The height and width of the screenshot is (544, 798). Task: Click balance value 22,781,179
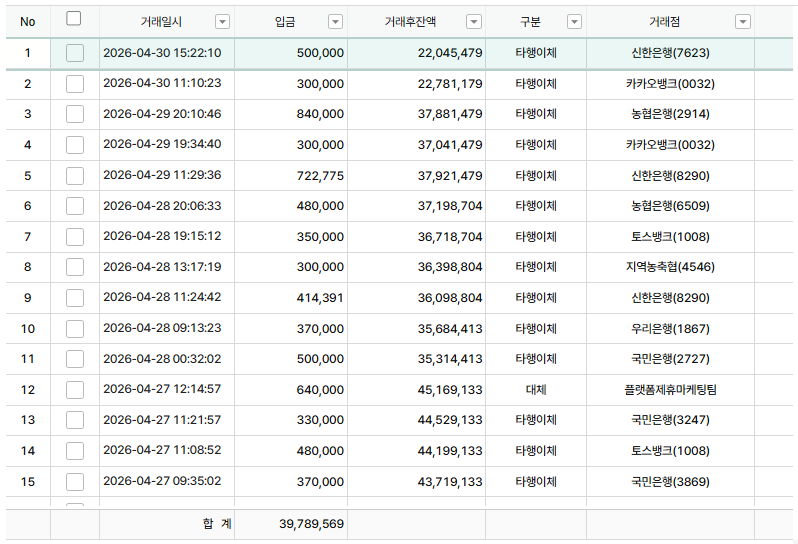click(x=450, y=84)
